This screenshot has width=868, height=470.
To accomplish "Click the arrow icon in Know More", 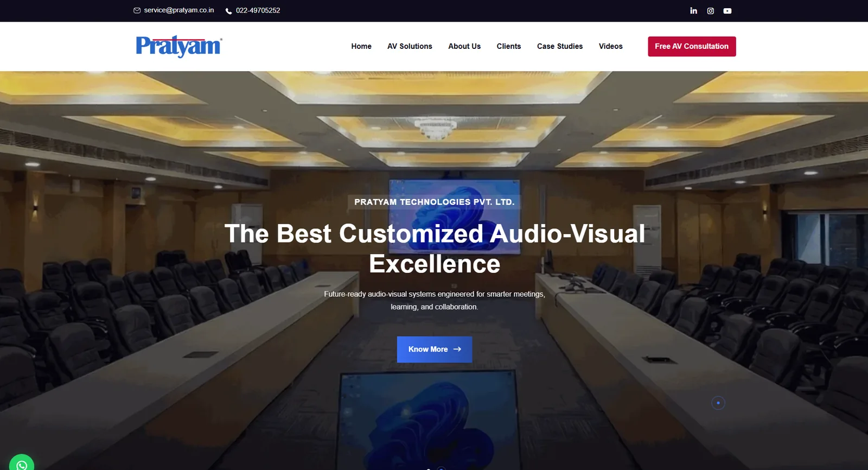I will tap(457, 349).
